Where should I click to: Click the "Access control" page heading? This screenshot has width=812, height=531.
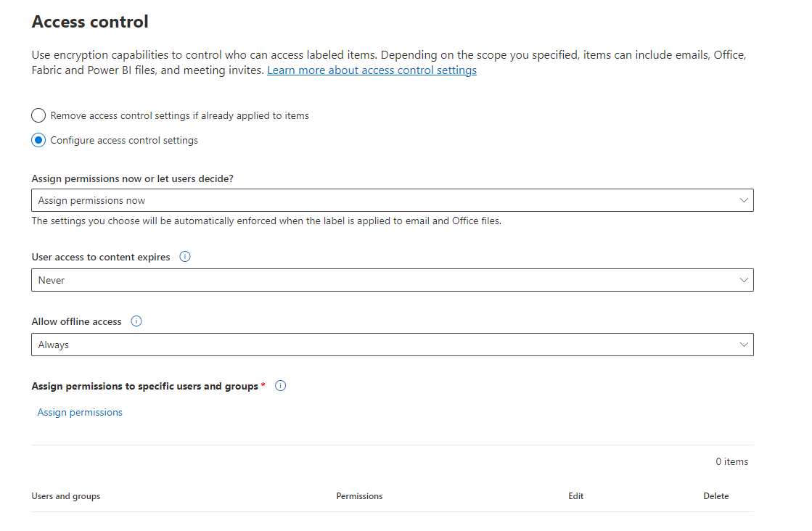pyautogui.click(x=89, y=21)
